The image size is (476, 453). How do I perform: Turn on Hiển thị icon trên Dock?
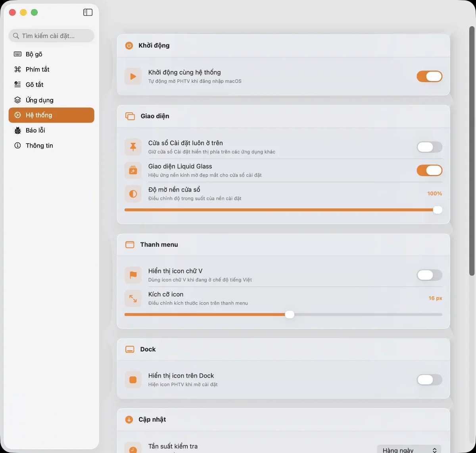click(x=429, y=380)
